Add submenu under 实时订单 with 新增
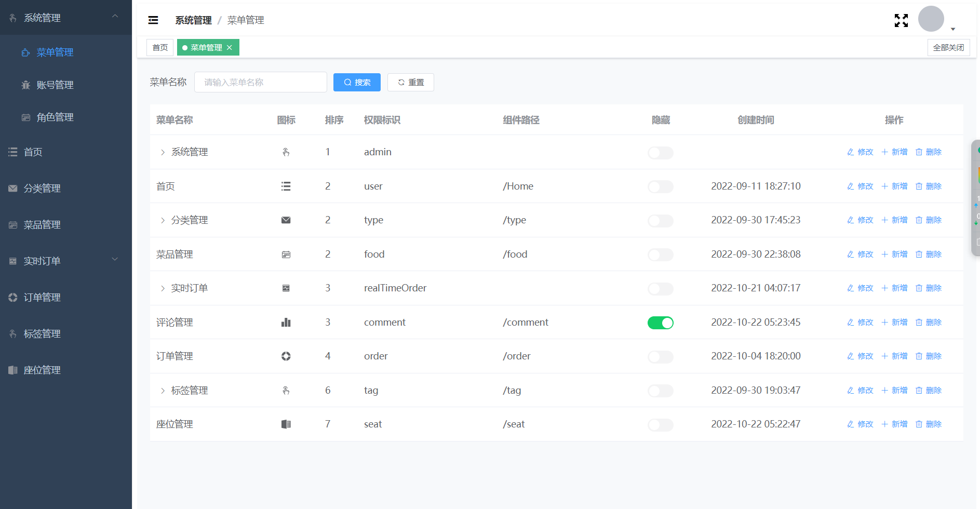980x509 pixels. tap(894, 288)
